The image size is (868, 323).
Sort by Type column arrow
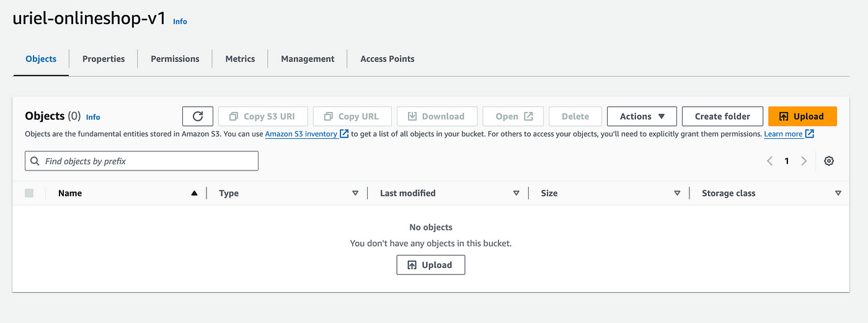pyautogui.click(x=355, y=193)
